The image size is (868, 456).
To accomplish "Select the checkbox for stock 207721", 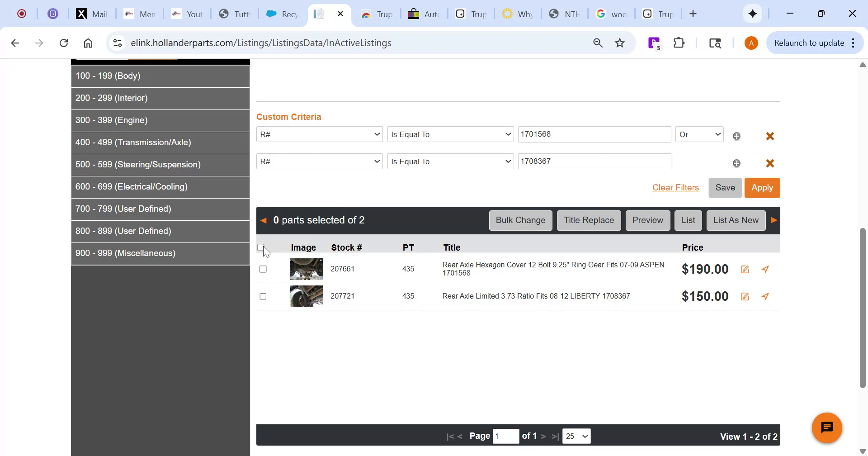I will [264, 296].
